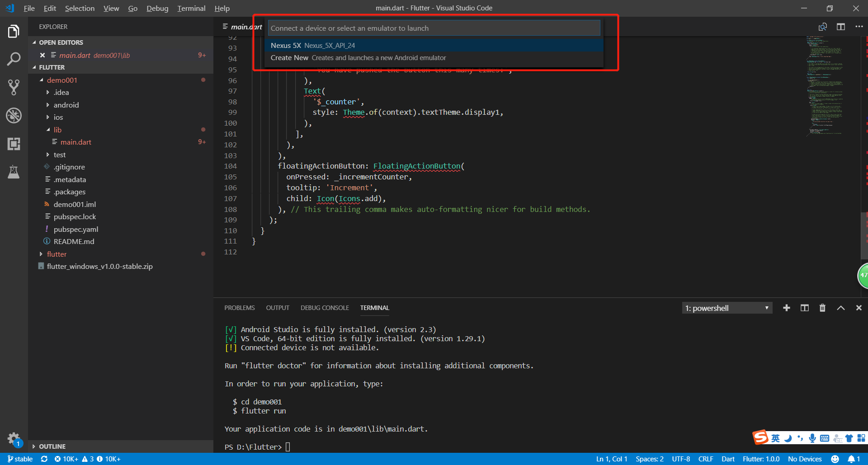This screenshot has height=465, width=868.
Task: Add a new terminal with plus icon
Action: pos(787,308)
